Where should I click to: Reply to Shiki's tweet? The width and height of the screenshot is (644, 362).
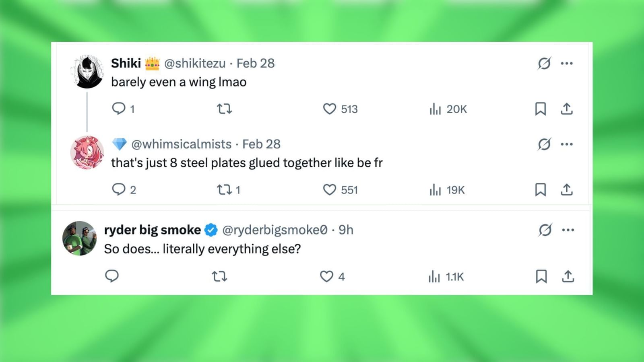(x=120, y=109)
